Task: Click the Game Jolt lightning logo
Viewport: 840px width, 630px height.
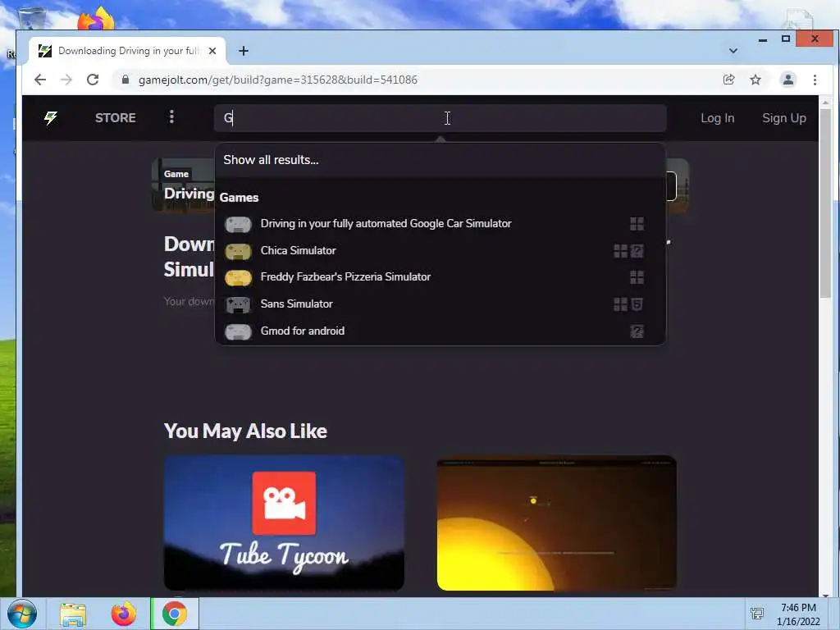Action: point(51,118)
